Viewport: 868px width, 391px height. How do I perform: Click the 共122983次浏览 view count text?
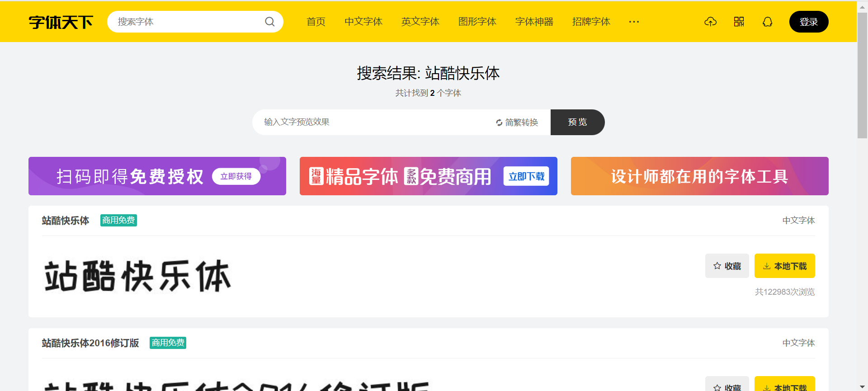[785, 292]
